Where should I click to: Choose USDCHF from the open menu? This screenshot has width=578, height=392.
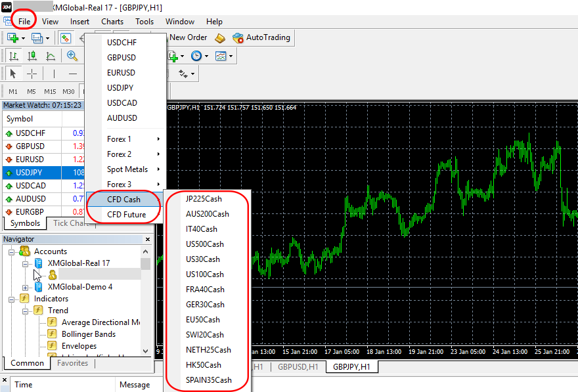tap(125, 43)
